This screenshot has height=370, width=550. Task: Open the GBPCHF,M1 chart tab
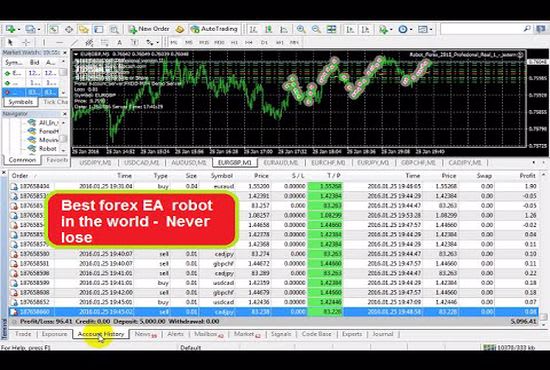pos(418,163)
